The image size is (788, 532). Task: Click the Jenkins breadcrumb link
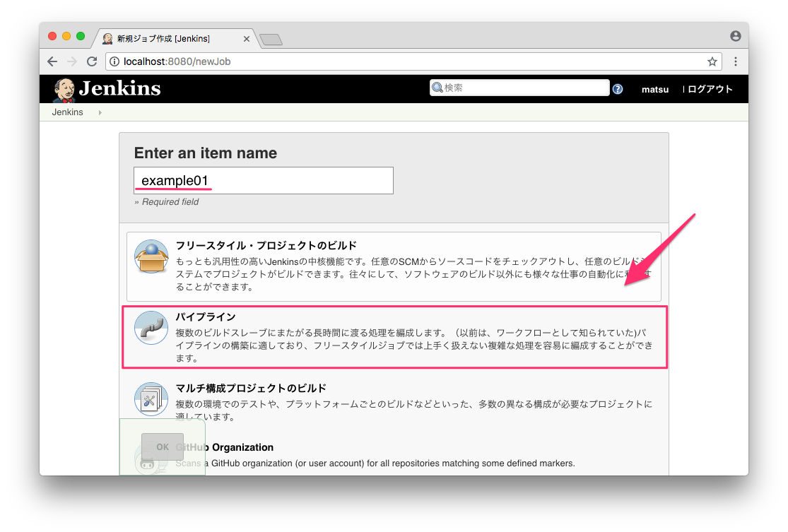[67, 112]
